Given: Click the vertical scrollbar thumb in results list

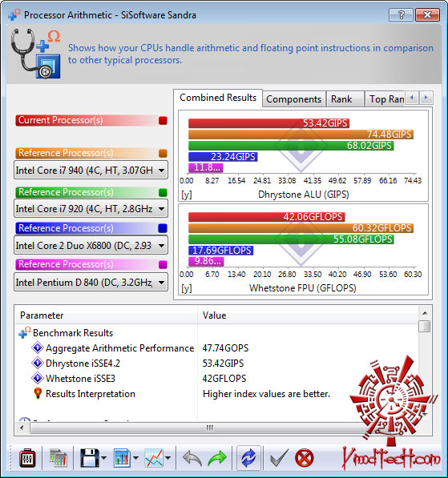Looking at the screenshot, I should coord(425,326).
